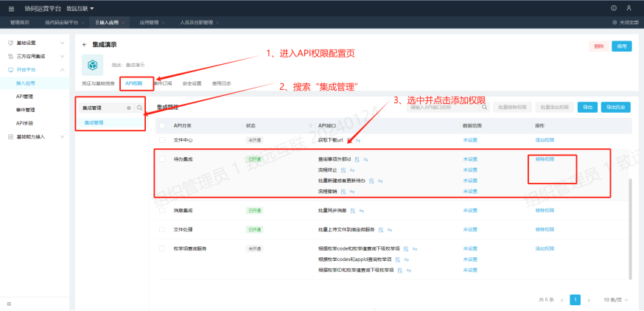Click the blue 停用 button
The height and width of the screenshot is (311, 644).
pos(622,46)
